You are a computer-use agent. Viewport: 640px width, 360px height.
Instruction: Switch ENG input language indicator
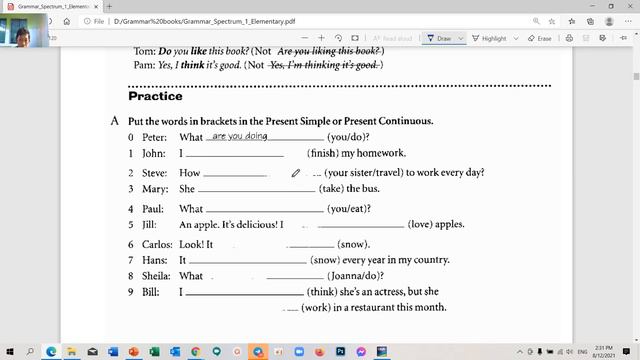(582, 351)
